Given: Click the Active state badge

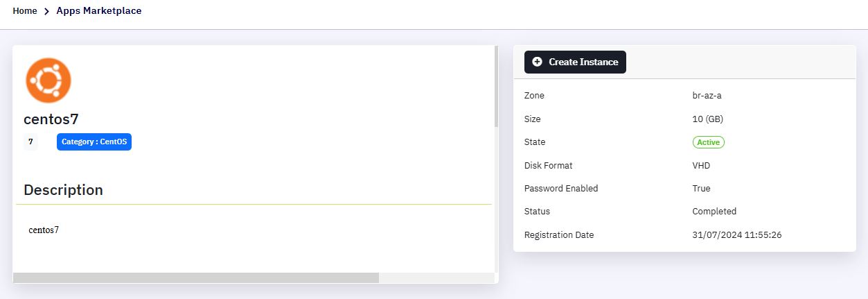Looking at the screenshot, I should [x=708, y=142].
